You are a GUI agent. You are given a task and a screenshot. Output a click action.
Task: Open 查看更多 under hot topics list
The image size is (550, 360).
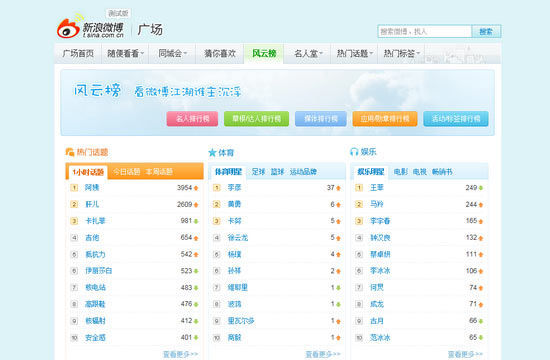tap(180, 354)
